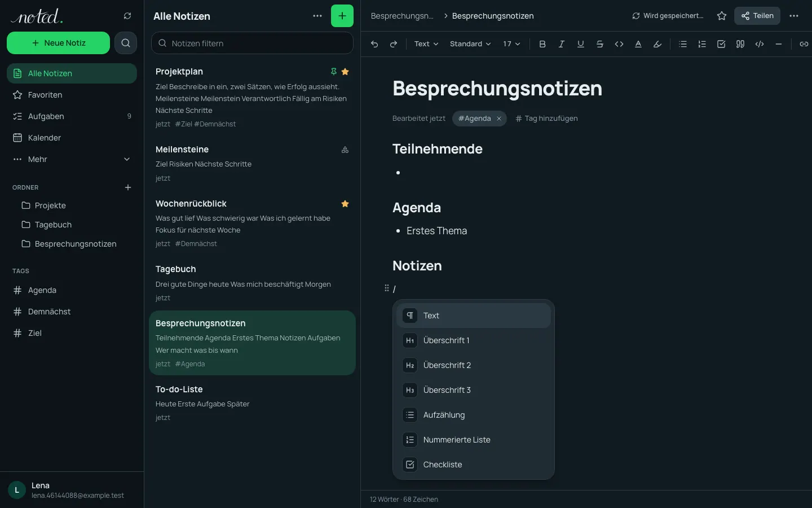Redo the last edit
812x508 pixels.
point(394,44)
